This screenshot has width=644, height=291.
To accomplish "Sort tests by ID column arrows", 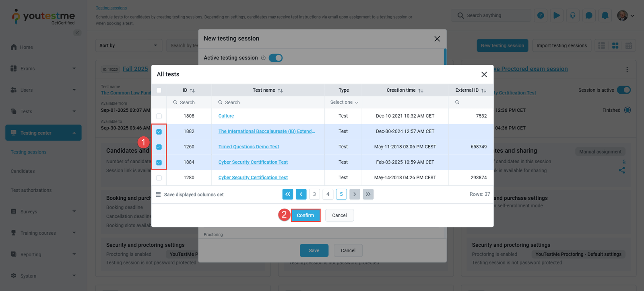I will pyautogui.click(x=192, y=90).
